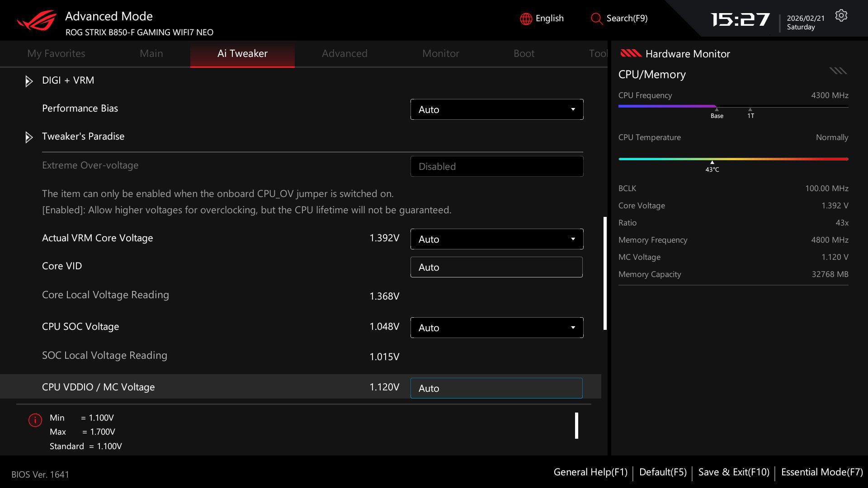Select the Ai Tweaker tab
This screenshot has height=488, width=868.
tap(242, 53)
